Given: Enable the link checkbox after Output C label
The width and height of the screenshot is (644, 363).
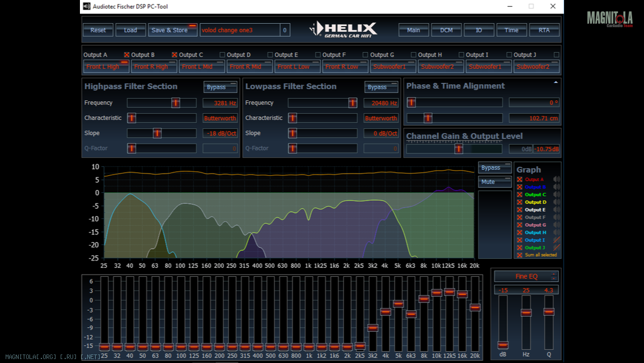Looking at the screenshot, I should tap(222, 54).
